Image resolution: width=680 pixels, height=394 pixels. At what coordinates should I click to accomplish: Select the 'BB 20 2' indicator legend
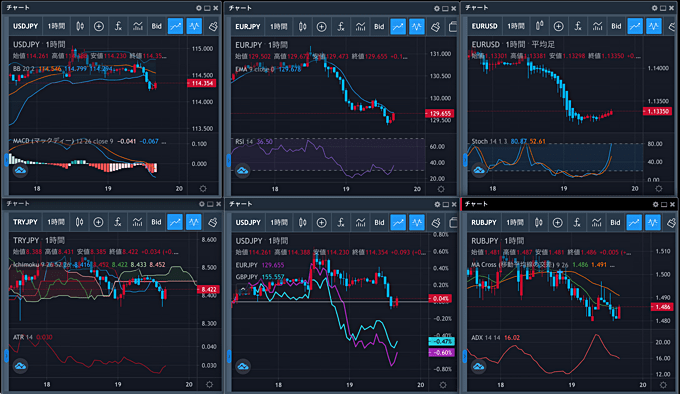[23, 69]
